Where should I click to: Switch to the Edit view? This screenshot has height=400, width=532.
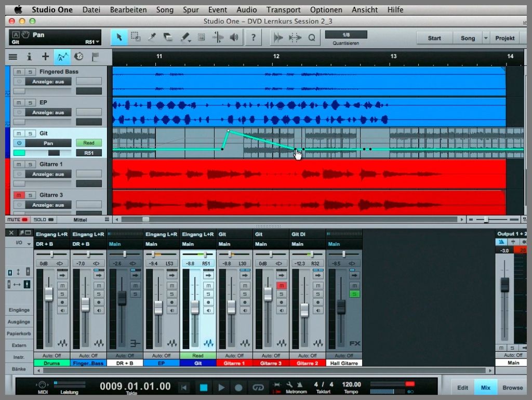(x=462, y=388)
